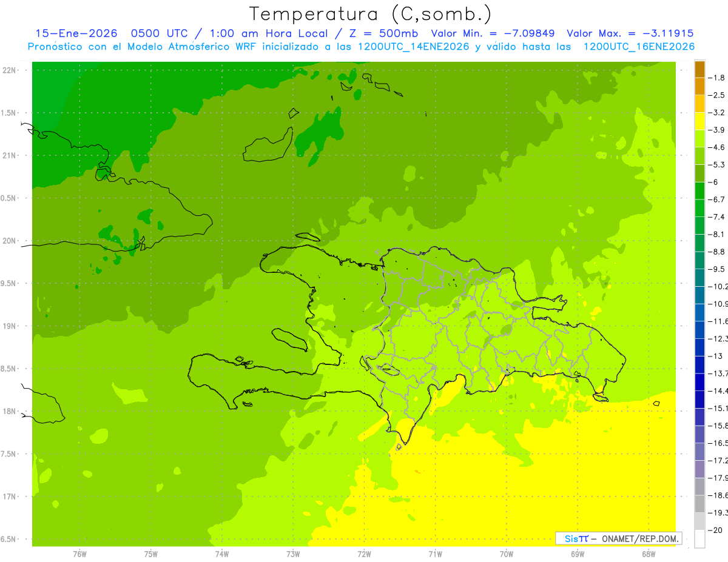Click the 75W longitude axis label
The height and width of the screenshot is (562, 728).
point(150,554)
